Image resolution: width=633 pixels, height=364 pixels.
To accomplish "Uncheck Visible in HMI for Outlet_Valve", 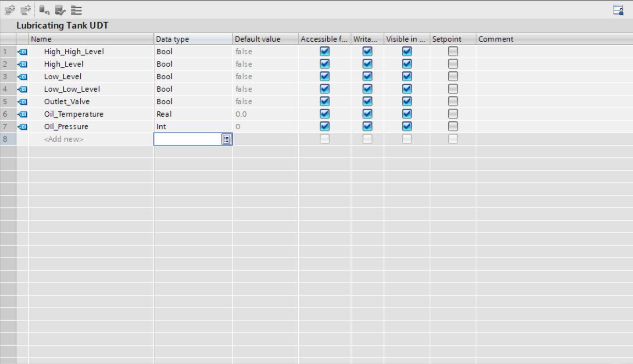I will pos(407,102).
